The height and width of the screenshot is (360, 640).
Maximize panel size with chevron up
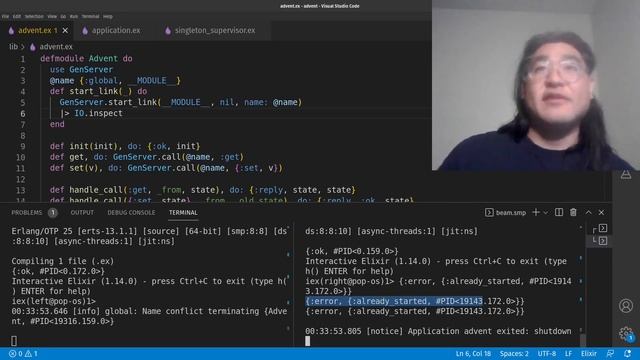589,212
